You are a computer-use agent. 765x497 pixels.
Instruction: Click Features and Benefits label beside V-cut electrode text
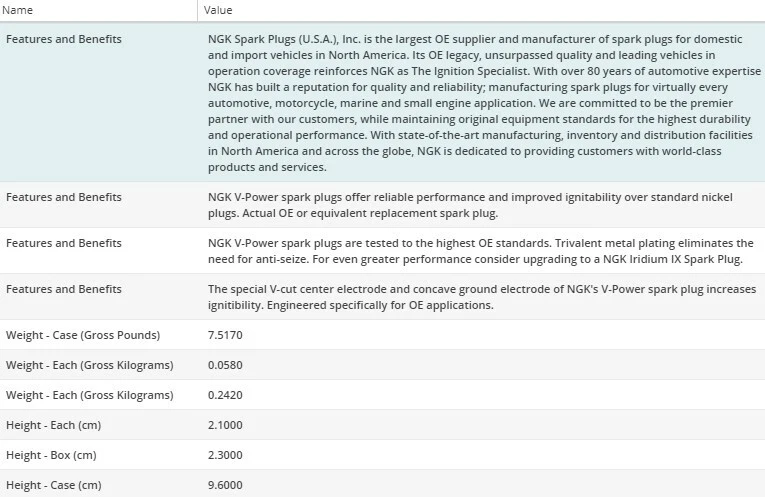click(x=64, y=289)
